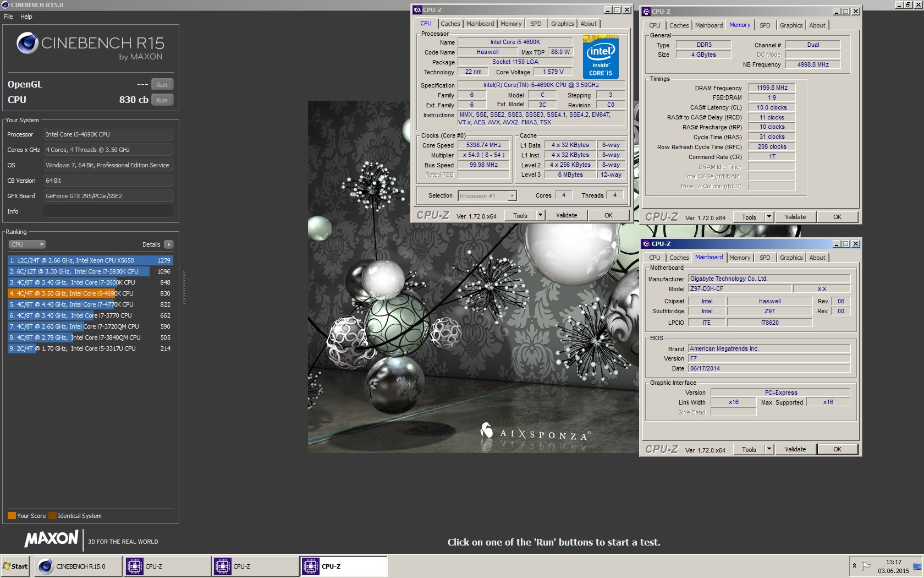Select SPD tab in Memory window
Image resolution: width=924 pixels, height=578 pixels.
click(x=765, y=25)
